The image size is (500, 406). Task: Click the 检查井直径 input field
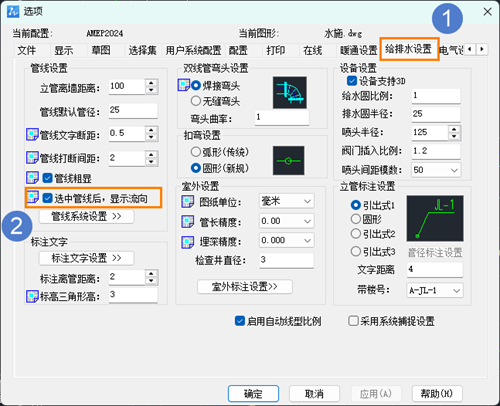point(287,260)
